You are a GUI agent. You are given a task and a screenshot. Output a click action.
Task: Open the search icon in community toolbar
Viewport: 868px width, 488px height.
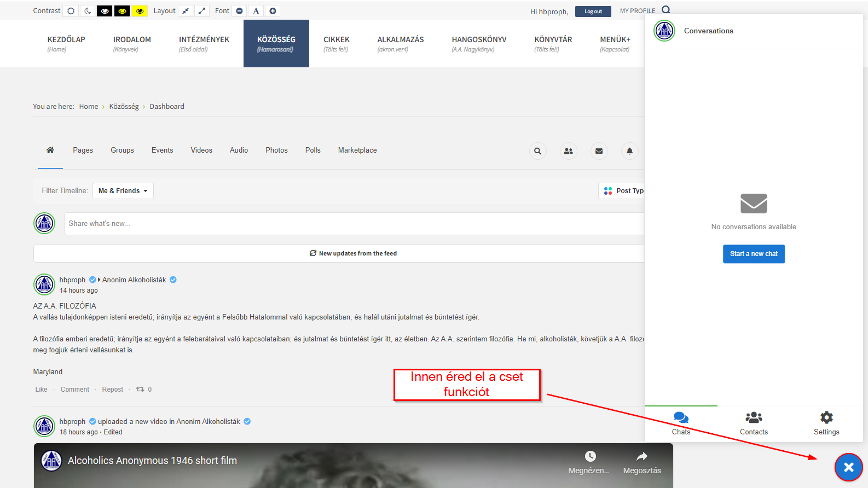click(x=537, y=151)
